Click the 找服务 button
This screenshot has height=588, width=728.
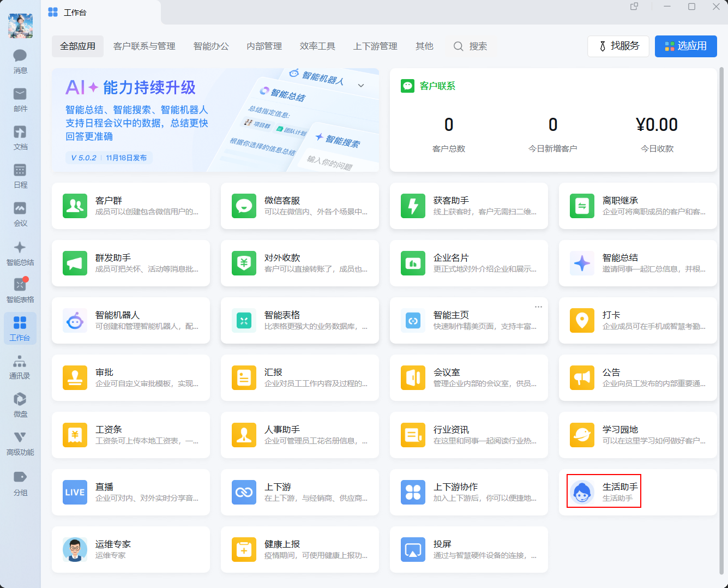[x=618, y=46]
